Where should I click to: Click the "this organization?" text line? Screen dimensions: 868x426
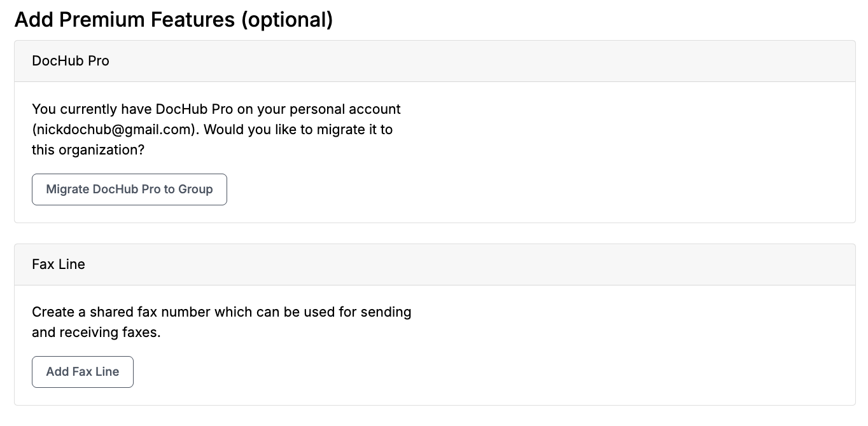click(x=88, y=150)
